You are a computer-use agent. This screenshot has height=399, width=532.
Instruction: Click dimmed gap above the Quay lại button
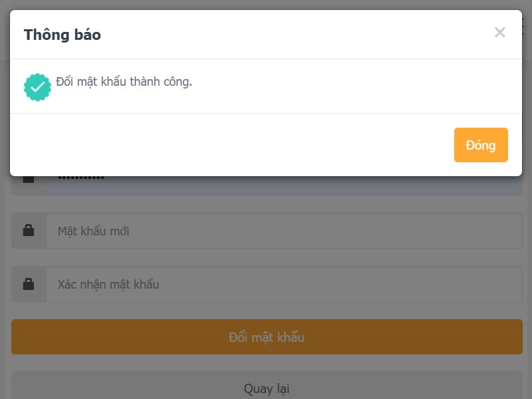click(x=266, y=362)
